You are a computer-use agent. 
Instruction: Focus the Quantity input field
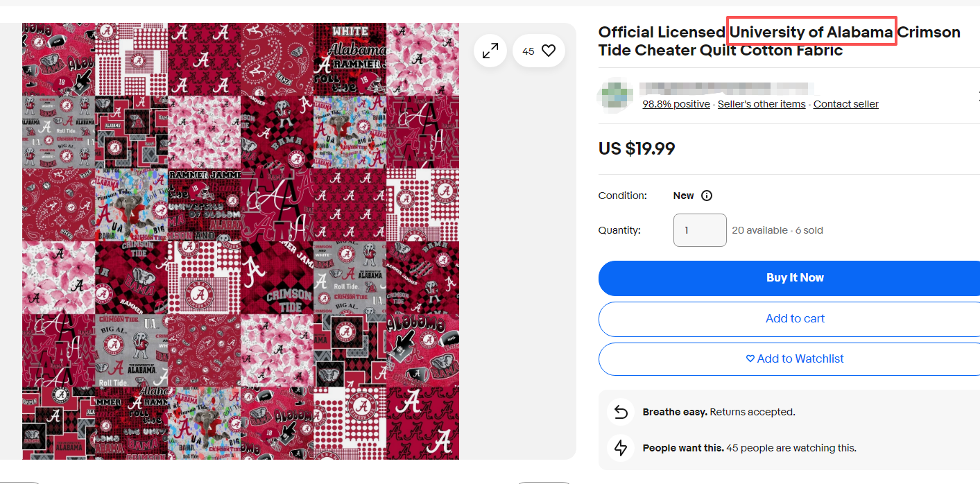pos(700,230)
